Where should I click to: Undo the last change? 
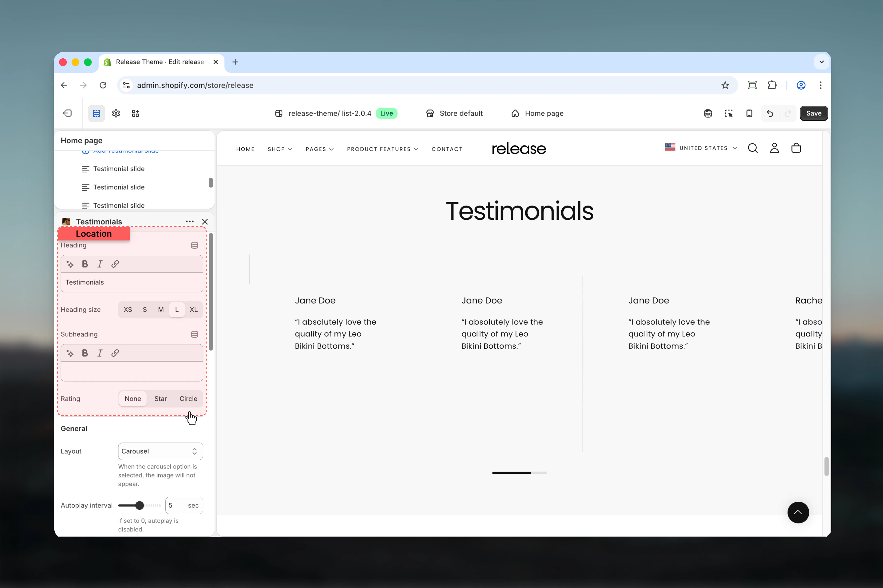coord(770,113)
